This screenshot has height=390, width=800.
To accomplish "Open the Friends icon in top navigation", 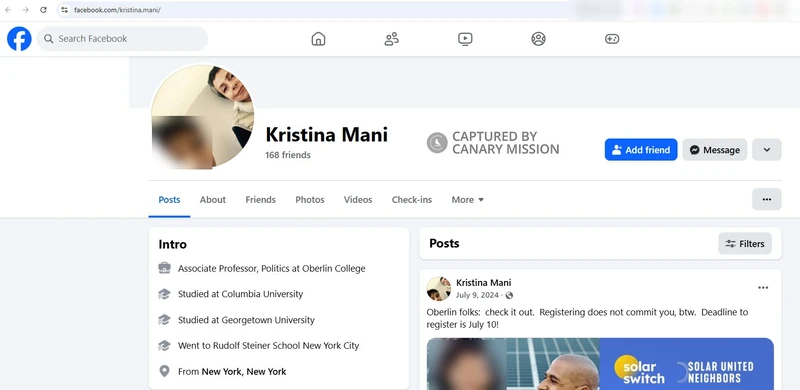I will coord(392,39).
